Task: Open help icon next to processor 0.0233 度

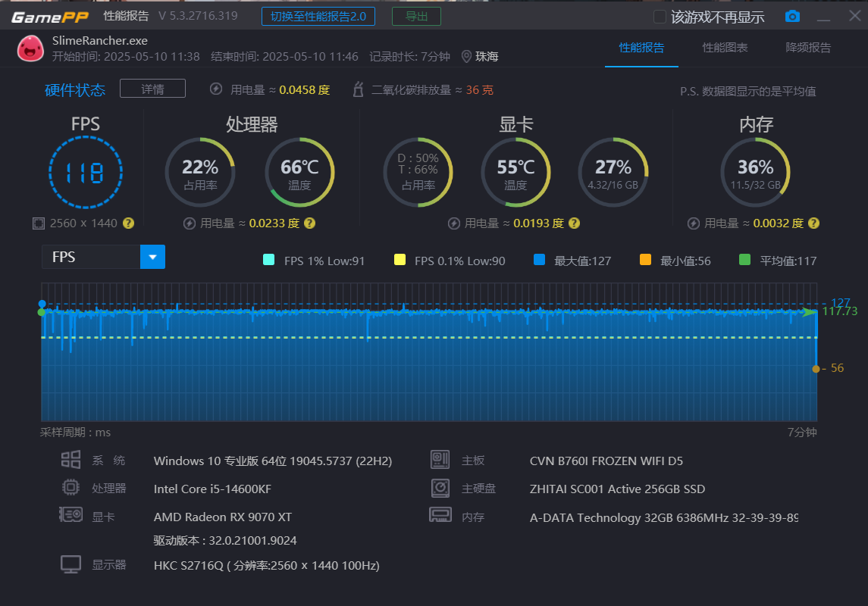Action: (x=309, y=223)
